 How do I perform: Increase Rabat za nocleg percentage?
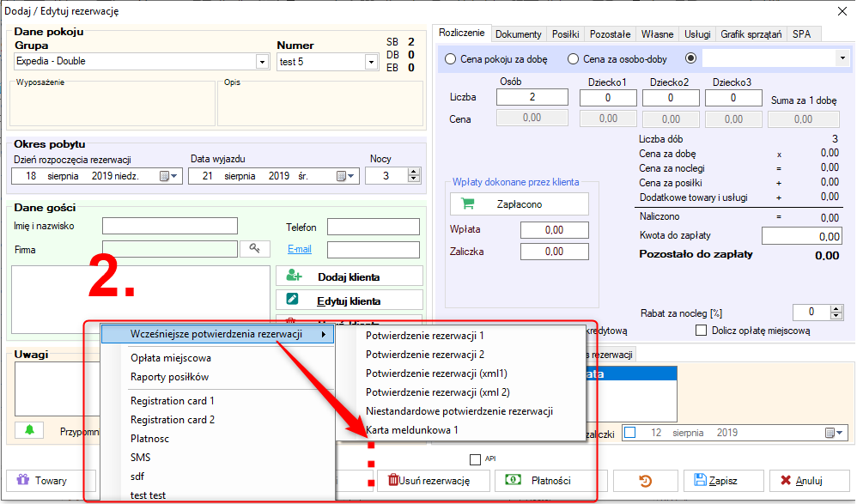836,309
